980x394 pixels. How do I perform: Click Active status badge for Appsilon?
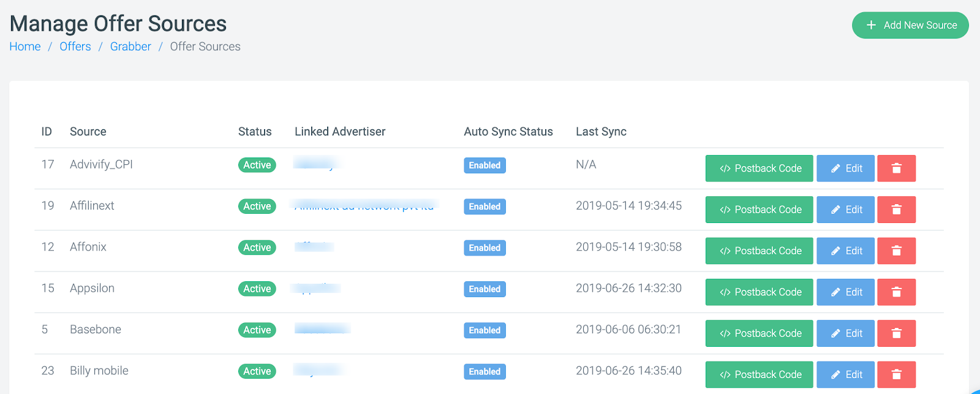[257, 289]
